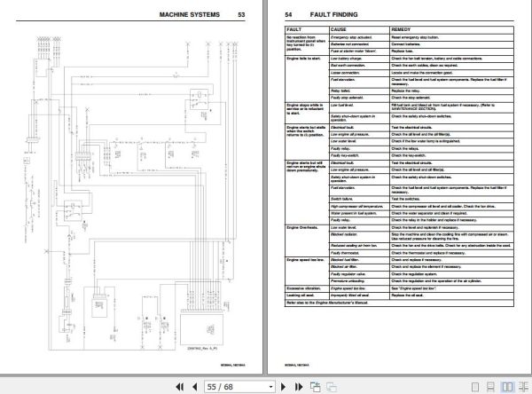The width and height of the screenshot is (532, 394).
Task: Click the 'Leaking oil seal.' fault cell
Action: point(307,295)
